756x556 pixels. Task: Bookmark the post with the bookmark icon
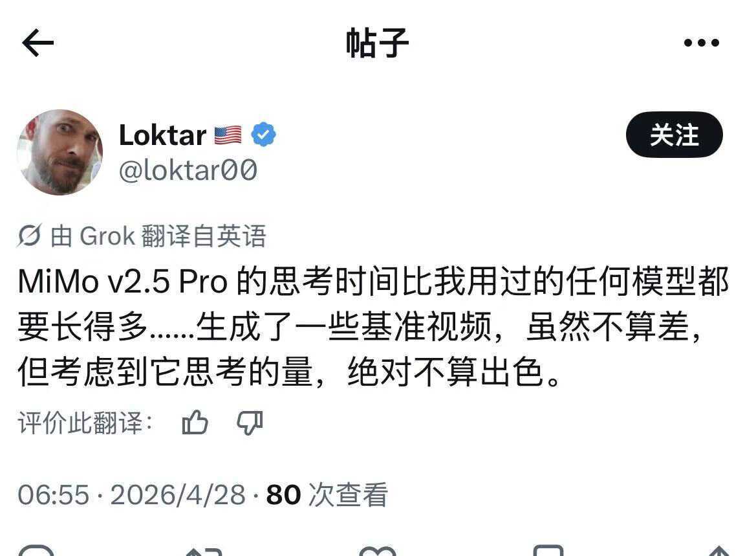[x=548, y=551]
